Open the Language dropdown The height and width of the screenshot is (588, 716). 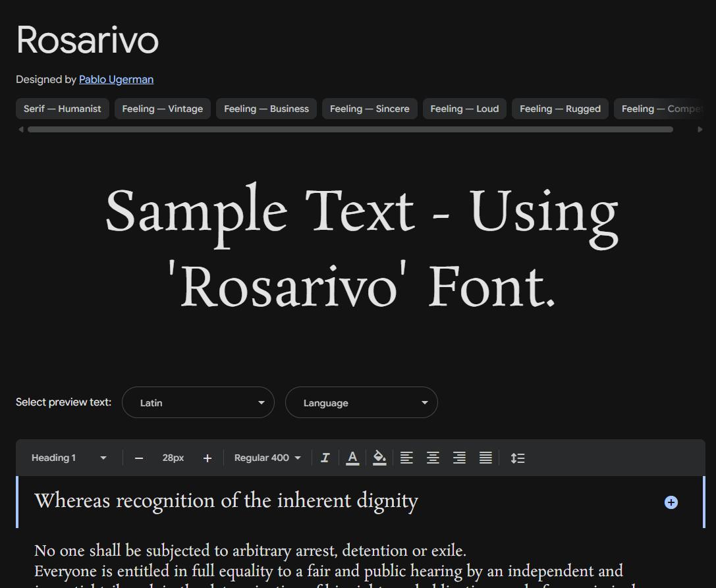[x=362, y=402]
